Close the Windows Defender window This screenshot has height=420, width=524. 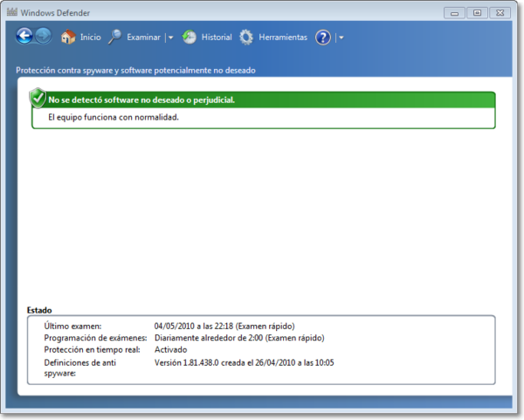tap(500, 13)
